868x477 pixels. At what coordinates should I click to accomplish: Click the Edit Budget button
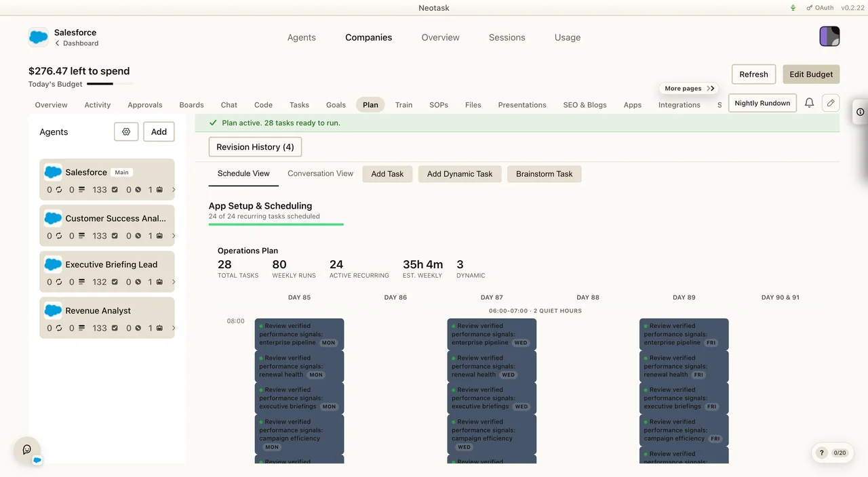(x=811, y=75)
